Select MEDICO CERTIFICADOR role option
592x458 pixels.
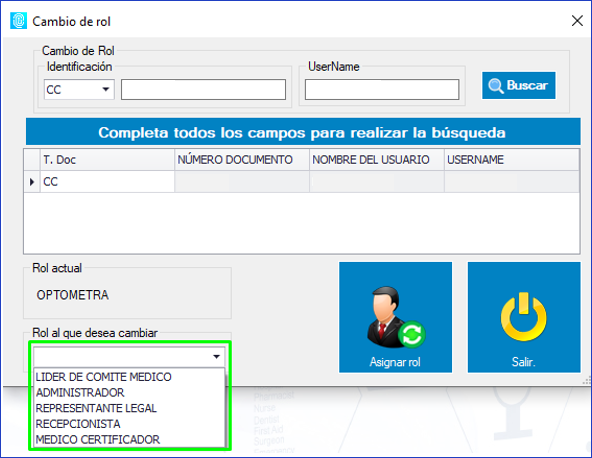pos(129,439)
